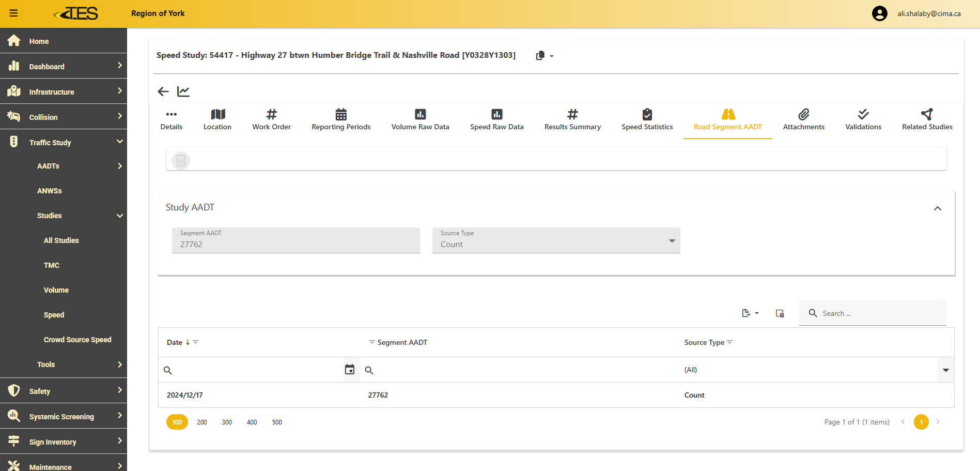Open the Source Type (All) filter dropdown

(945, 370)
